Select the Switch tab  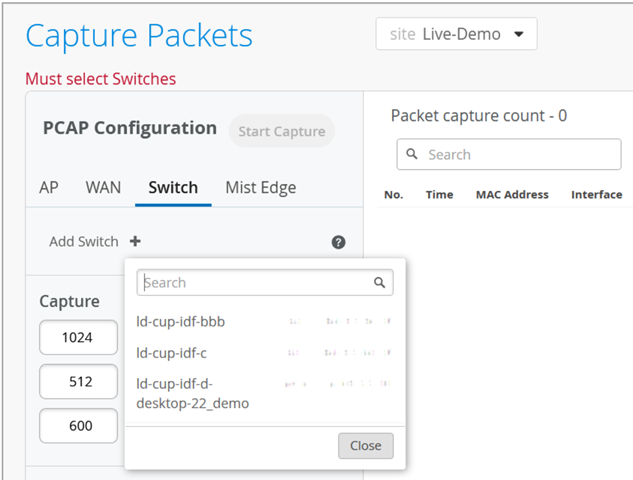[173, 187]
